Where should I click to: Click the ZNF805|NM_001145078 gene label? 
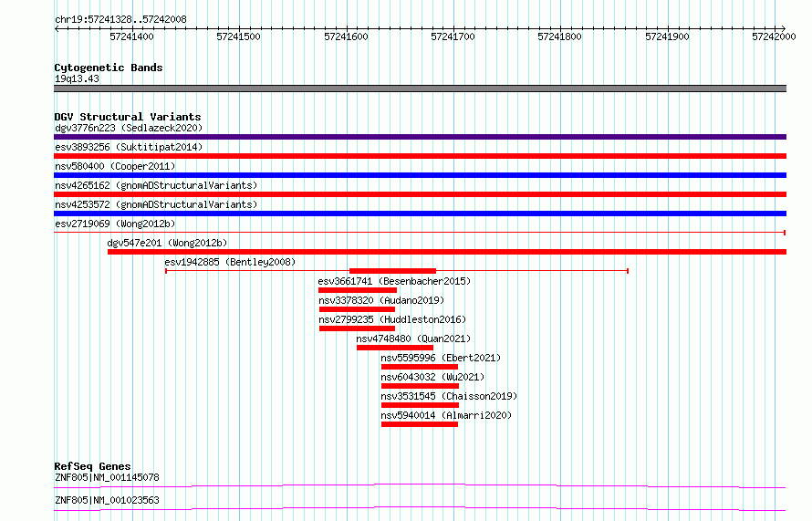click(107, 477)
